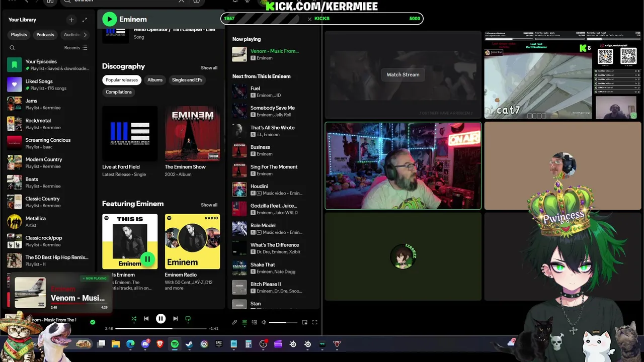Open the Your Episodes playlist

coord(49,65)
